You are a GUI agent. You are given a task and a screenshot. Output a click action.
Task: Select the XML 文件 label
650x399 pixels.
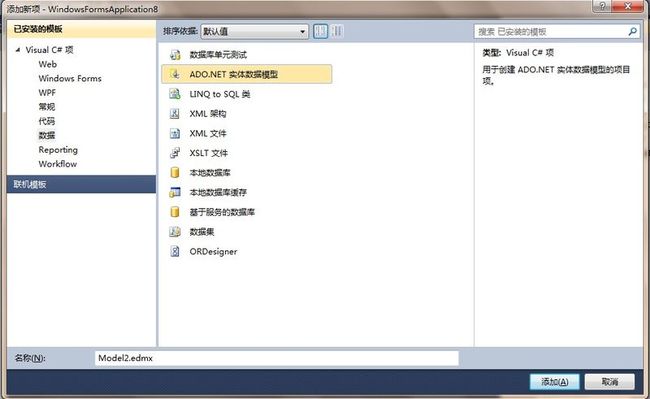pyautogui.click(x=208, y=133)
